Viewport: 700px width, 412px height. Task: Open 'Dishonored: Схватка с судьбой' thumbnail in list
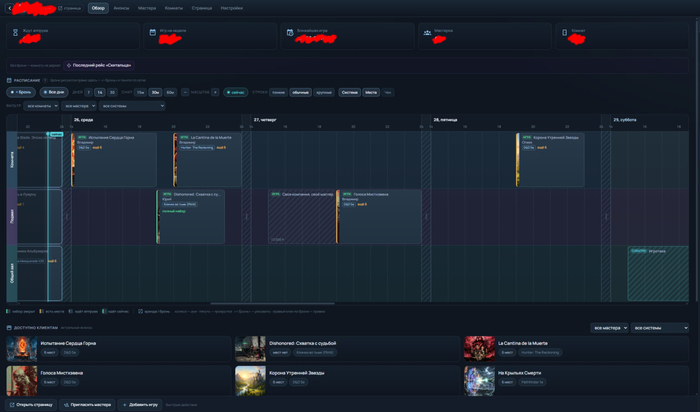(250, 349)
